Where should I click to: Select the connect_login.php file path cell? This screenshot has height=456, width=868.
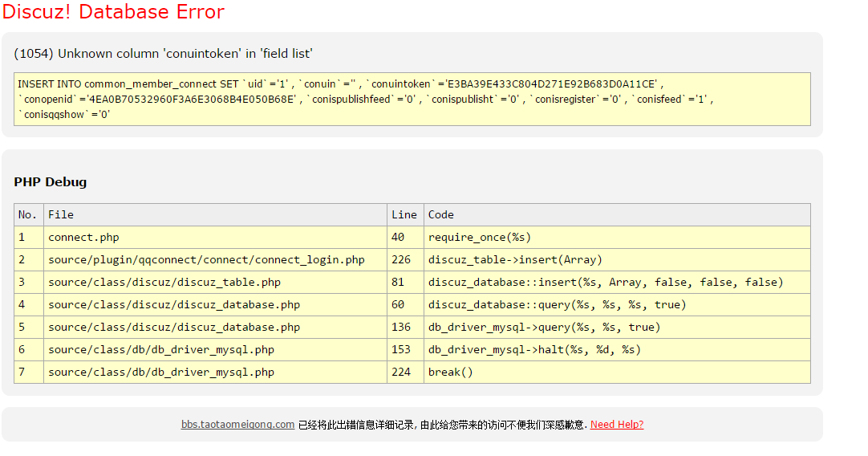tap(206, 260)
